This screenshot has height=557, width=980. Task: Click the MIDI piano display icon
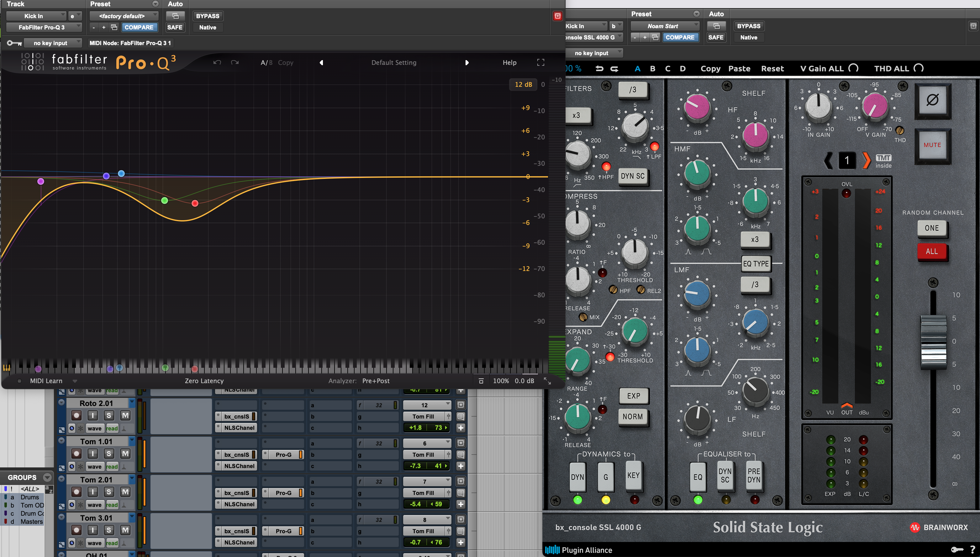7,368
